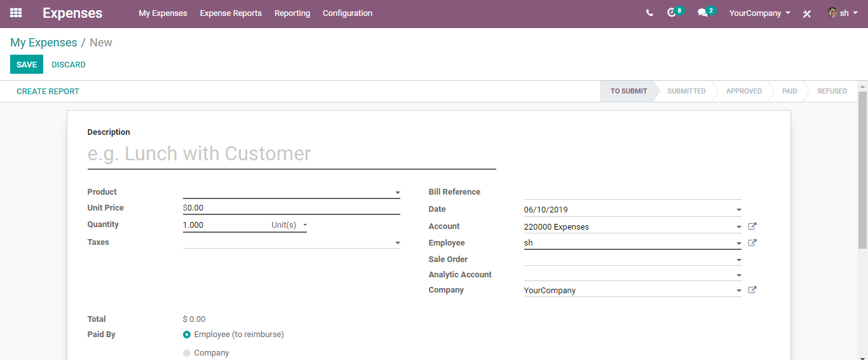The width and height of the screenshot is (868, 360).
Task: Open the conversations chat bubble icon
Action: (x=702, y=13)
